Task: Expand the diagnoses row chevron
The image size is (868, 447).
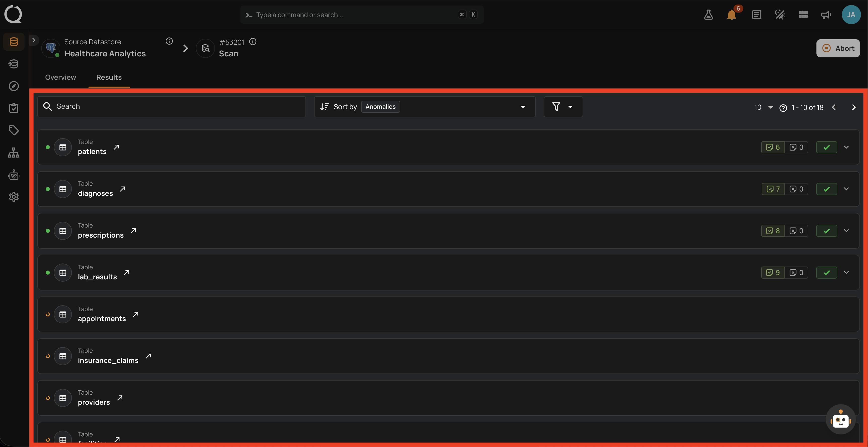Action: tap(846, 189)
